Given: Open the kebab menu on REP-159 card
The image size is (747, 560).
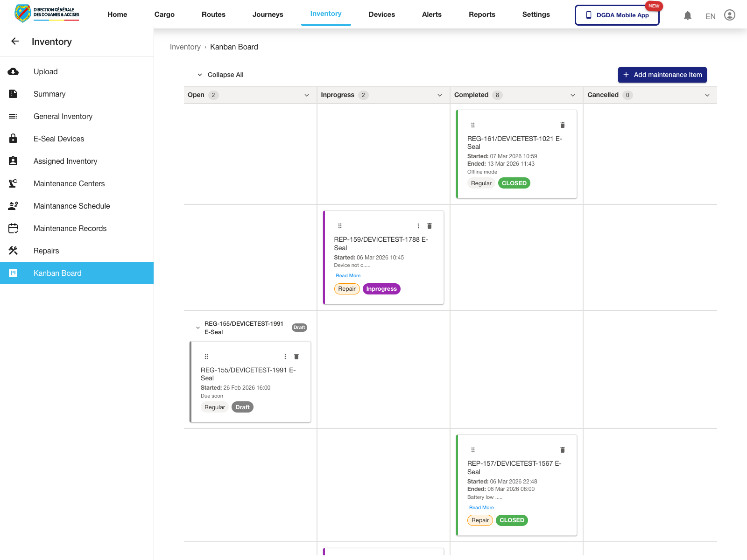Looking at the screenshot, I should click(418, 225).
